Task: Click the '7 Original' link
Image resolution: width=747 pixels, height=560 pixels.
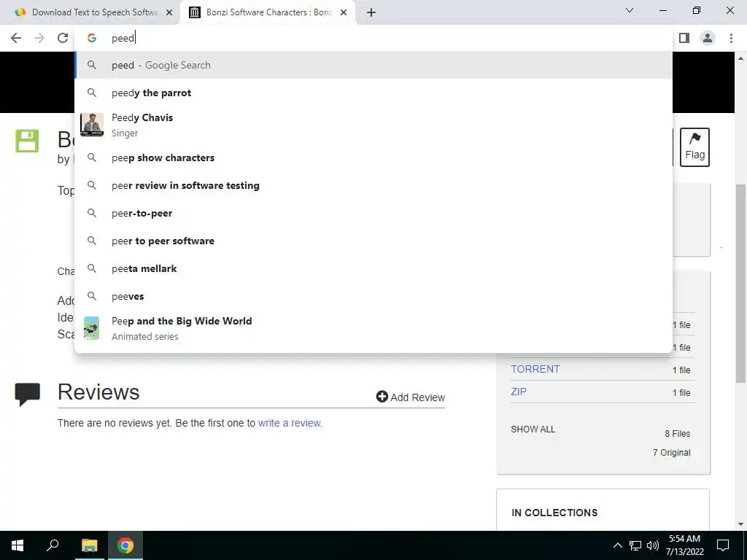Action: (x=671, y=452)
